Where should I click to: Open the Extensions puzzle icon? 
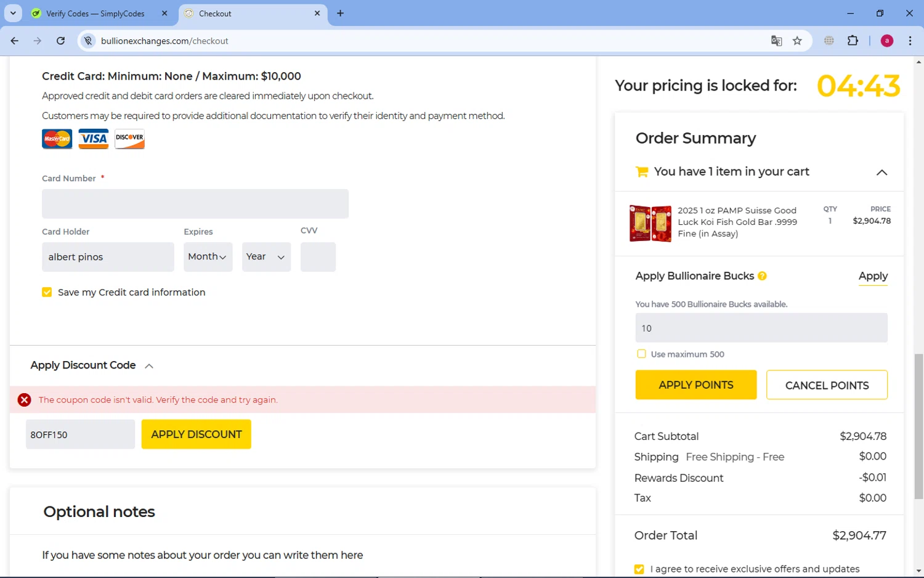[x=853, y=41]
